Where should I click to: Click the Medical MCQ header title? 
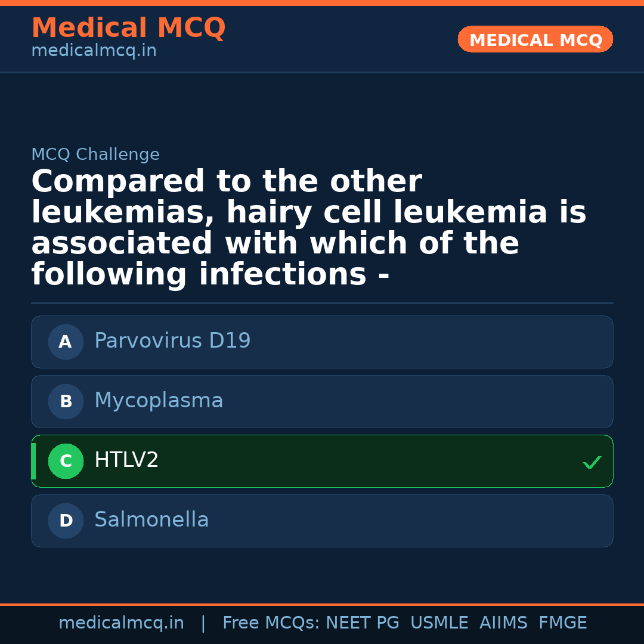point(128,28)
